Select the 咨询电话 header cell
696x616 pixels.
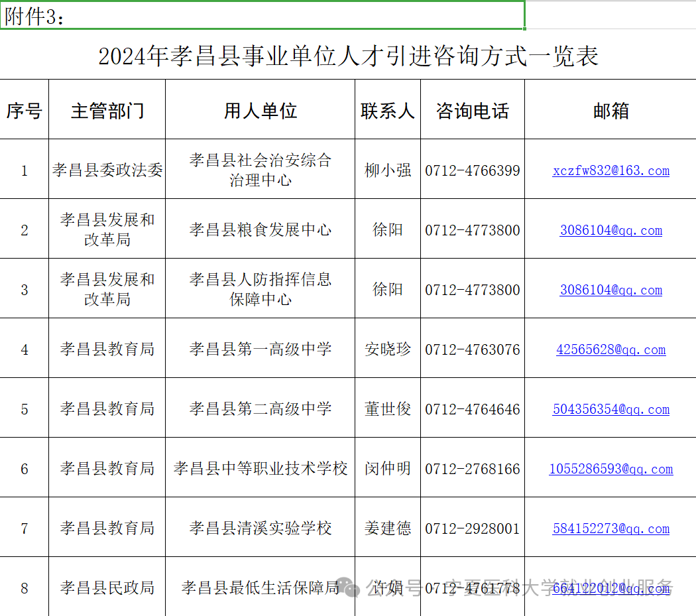click(x=473, y=109)
